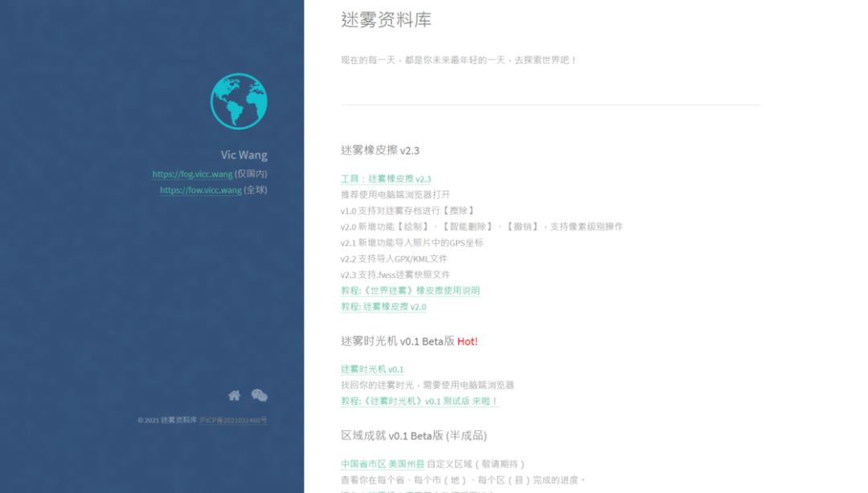Click the Vic Wang author name
The width and height of the screenshot is (868, 493).
coord(244,155)
